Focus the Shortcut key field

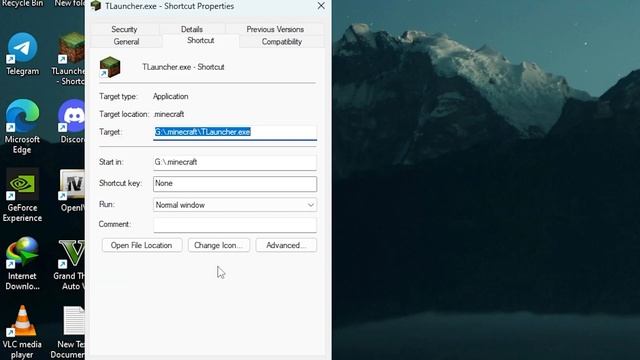click(x=235, y=184)
